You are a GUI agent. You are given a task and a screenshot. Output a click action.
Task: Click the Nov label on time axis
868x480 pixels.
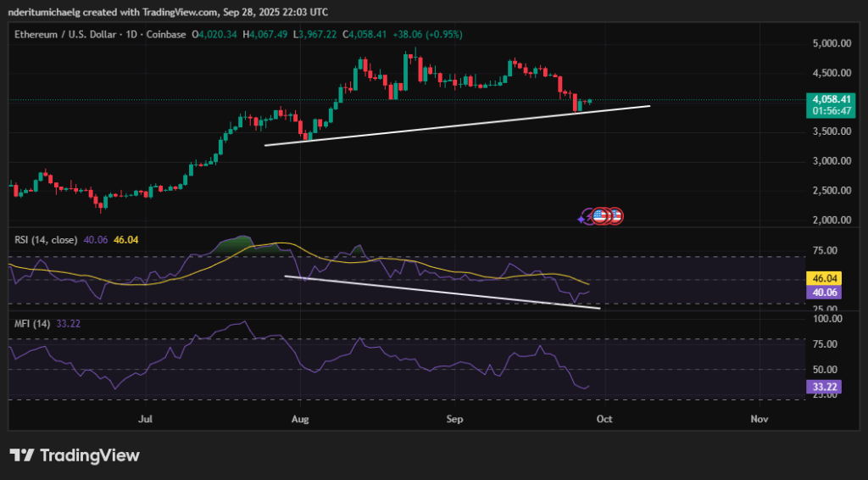(759, 419)
